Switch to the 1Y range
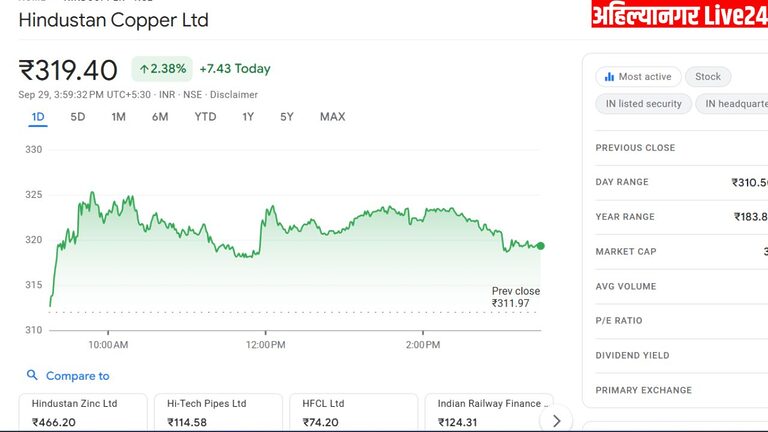Image resolution: width=768 pixels, height=432 pixels. pos(248,117)
